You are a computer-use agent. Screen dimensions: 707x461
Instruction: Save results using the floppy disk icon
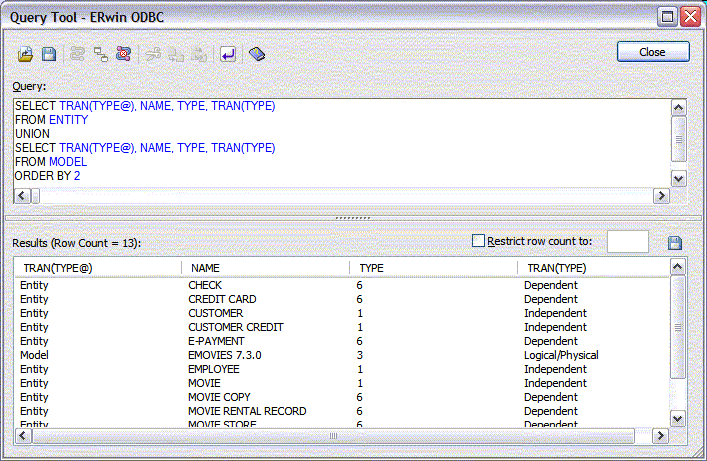(x=674, y=243)
